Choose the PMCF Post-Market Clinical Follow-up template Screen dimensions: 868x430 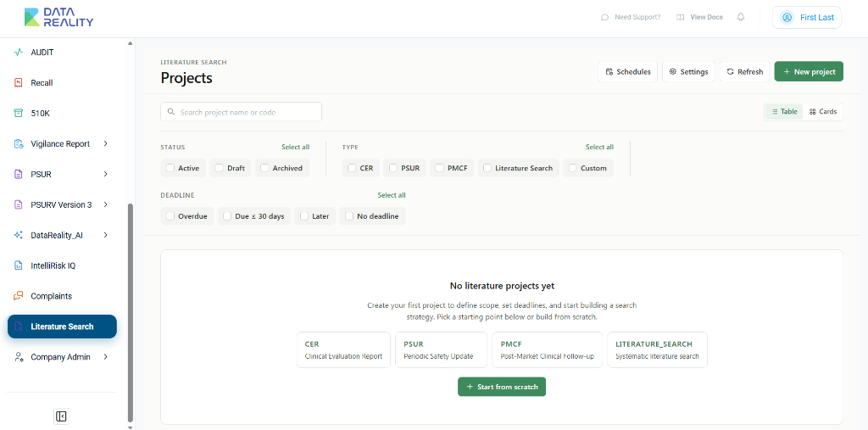pos(547,349)
